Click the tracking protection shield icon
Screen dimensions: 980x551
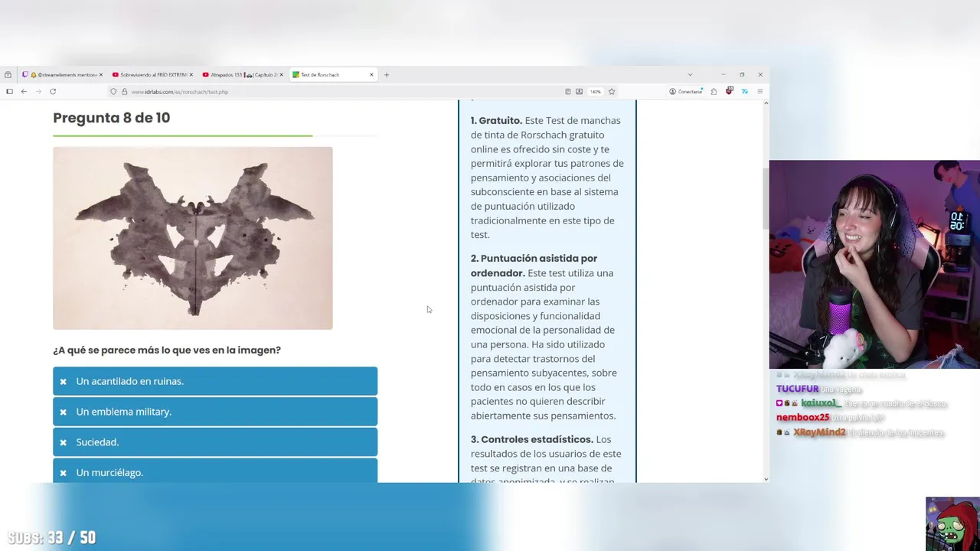[113, 92]
